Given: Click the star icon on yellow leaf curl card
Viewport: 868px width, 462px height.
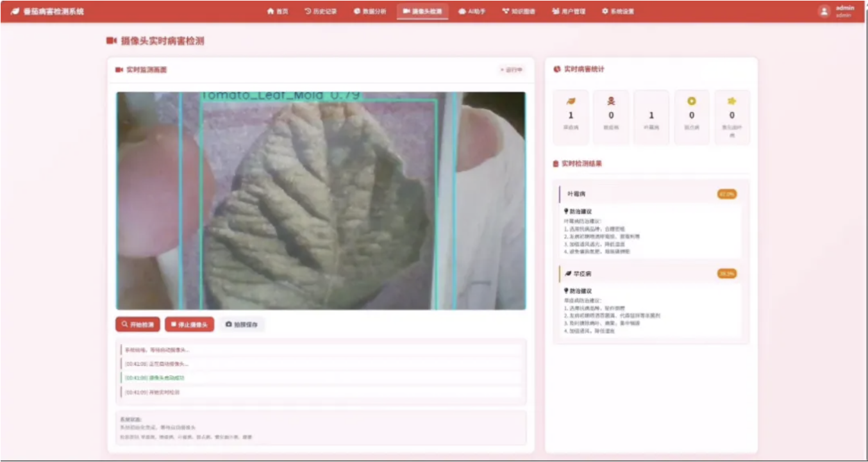Looking at the screenshot, I should pyautogui.click(x=732, y=101).
